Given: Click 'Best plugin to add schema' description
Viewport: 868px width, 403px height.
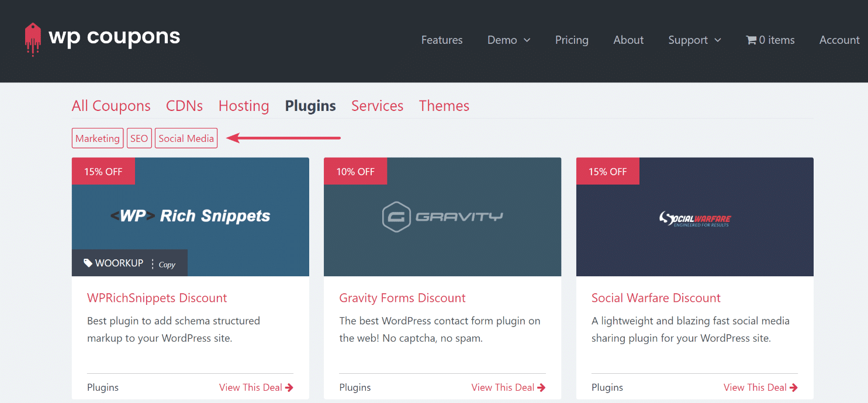Looking at the screenshot, I should point(174,329).
